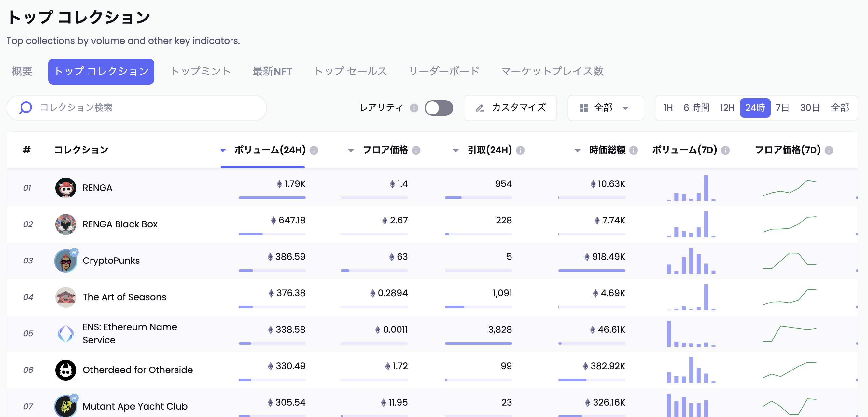This screenshot has width=868, height=417.
Task: Show info for ボリューム(7D) column
Action: coord(725,150)
